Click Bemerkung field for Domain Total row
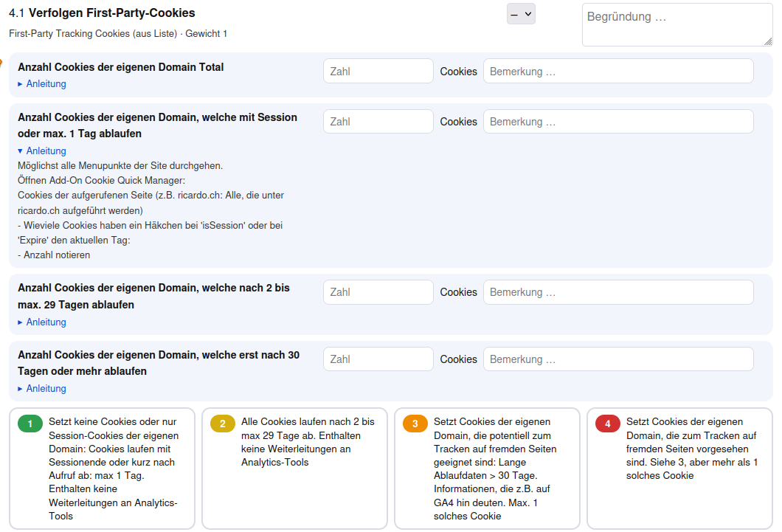The width and height of the screenshot is (782, 532). (618, 72)
